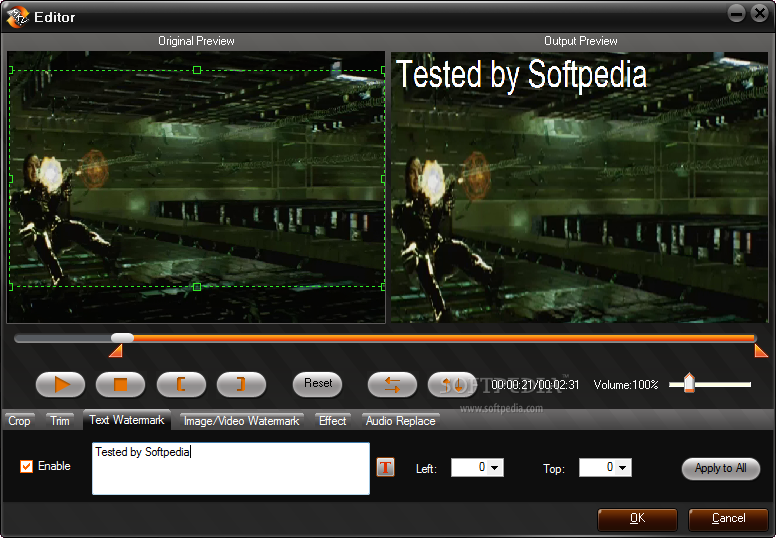
Task: Click the Cancel button
Action: 728,518
